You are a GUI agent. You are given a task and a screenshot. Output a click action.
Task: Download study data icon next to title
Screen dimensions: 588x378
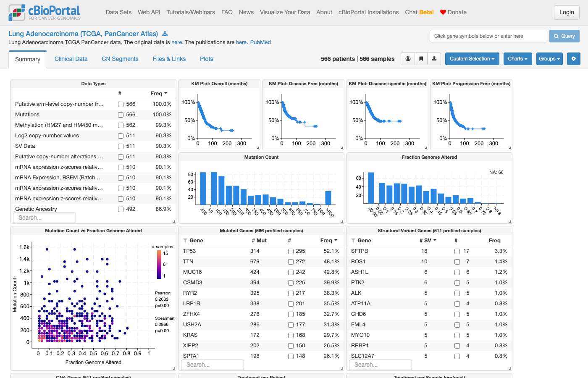165,34
